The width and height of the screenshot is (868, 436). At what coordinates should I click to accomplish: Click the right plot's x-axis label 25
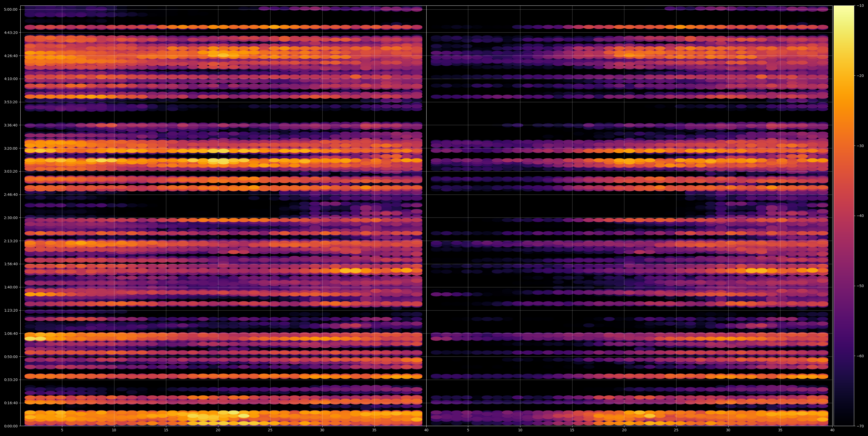[x=676, y=430]
